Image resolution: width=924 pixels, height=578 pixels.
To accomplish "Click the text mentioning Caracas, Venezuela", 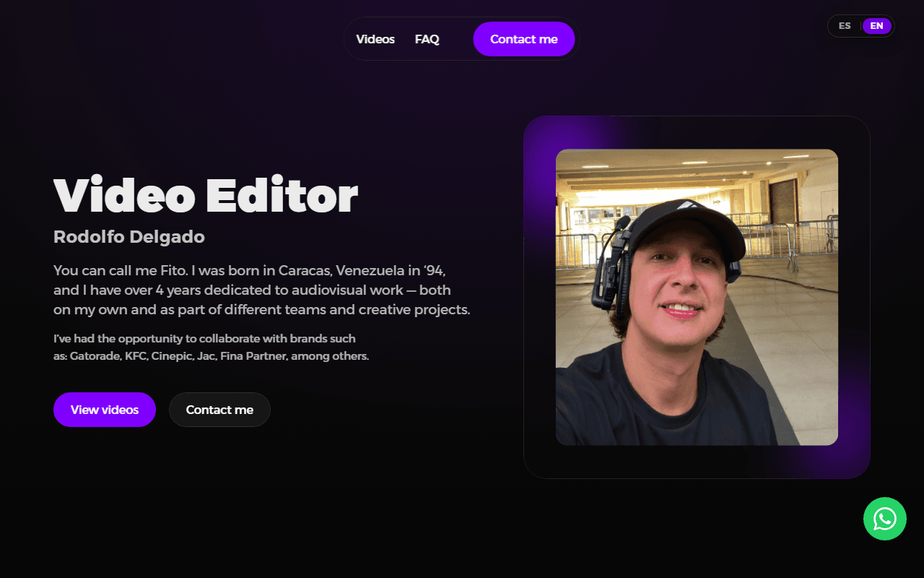I will coord(262,290).
